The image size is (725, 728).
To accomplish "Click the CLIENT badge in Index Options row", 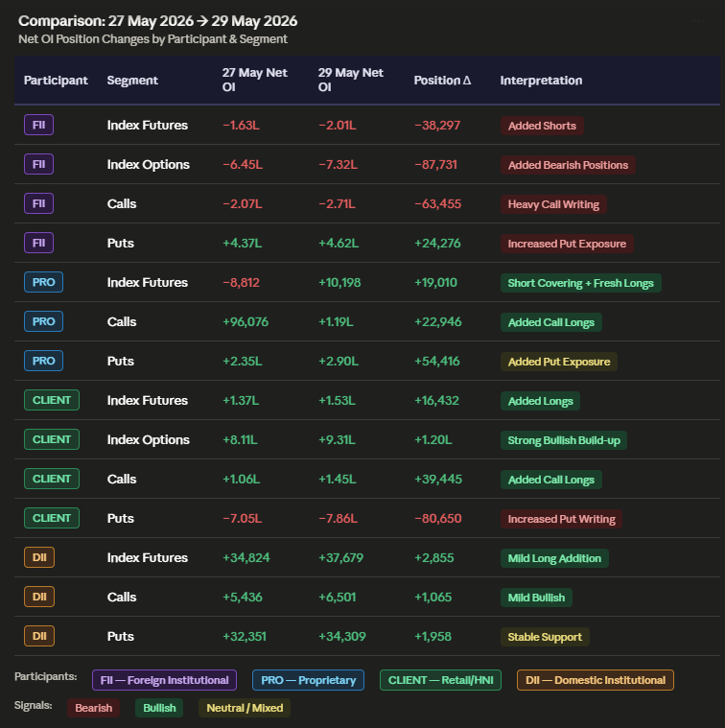I will point(52,439).
